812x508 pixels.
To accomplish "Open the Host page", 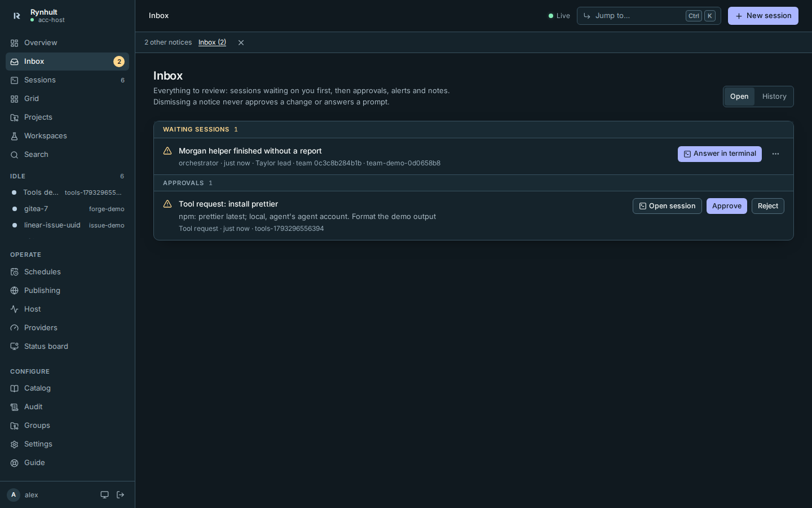I will click(x=67, y=309).
